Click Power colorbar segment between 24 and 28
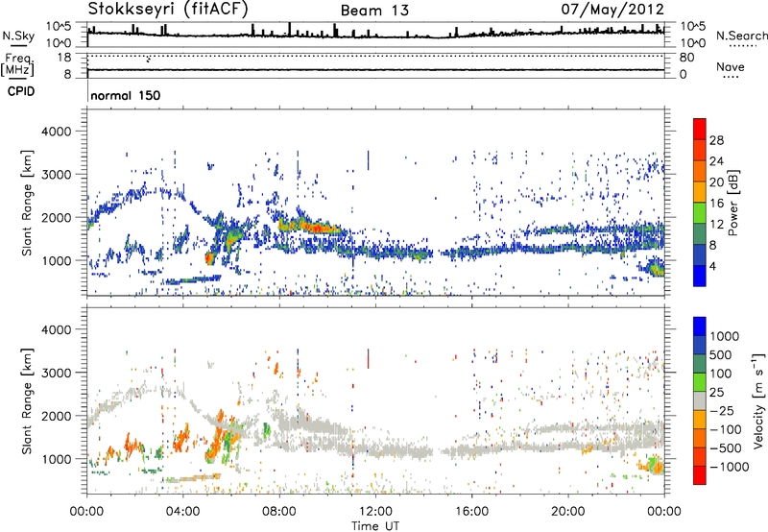 [x=700, y=150]
